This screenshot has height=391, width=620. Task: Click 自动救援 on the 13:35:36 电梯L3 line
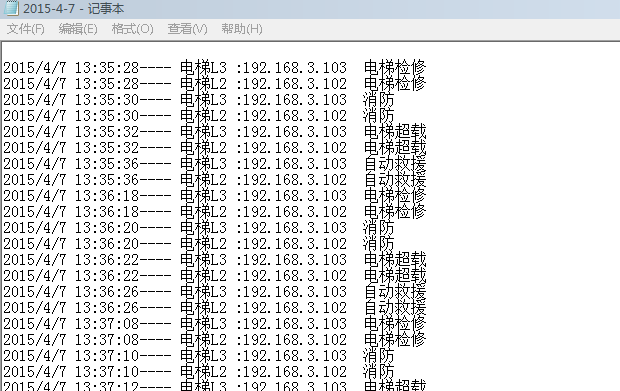395,163
